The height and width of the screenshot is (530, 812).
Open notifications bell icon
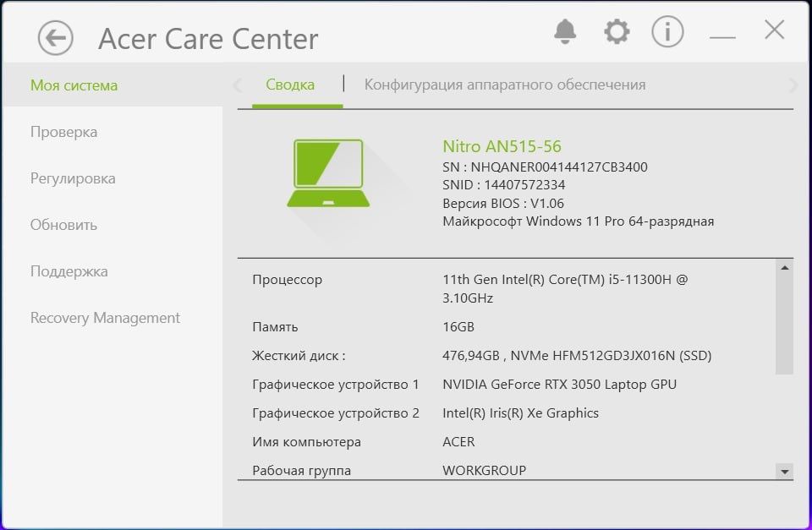coord(565,31)
